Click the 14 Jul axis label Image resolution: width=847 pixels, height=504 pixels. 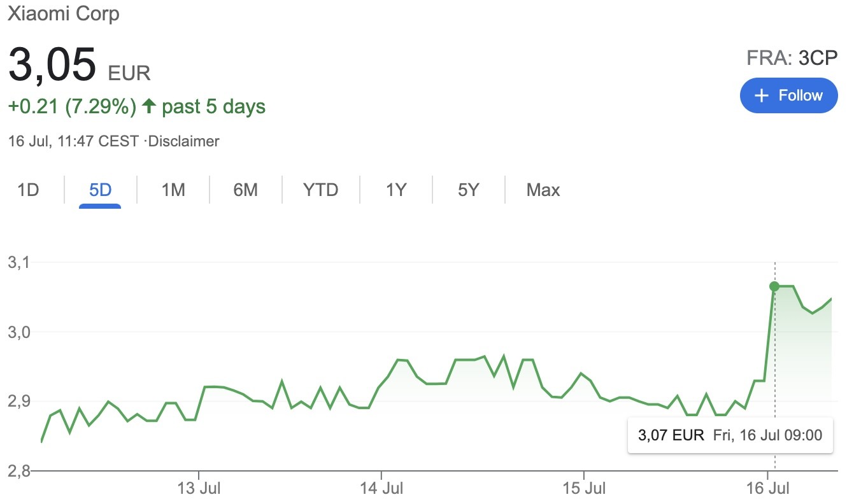[381, 489]
